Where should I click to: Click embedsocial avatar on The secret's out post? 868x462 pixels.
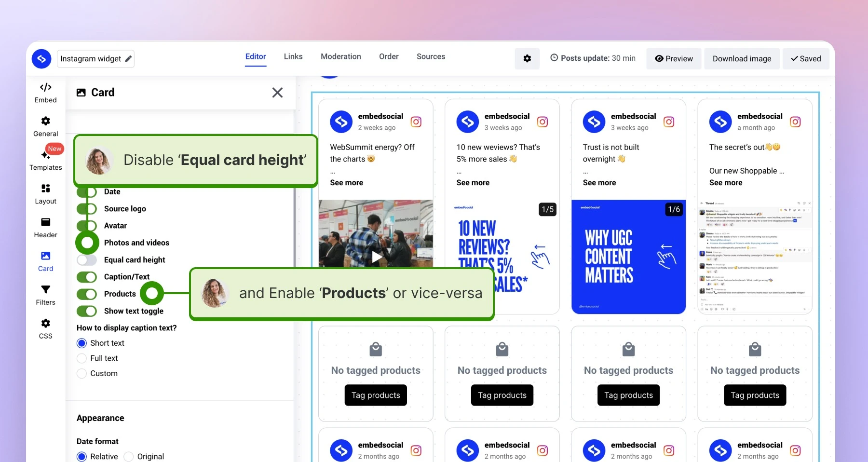(720, 122)
